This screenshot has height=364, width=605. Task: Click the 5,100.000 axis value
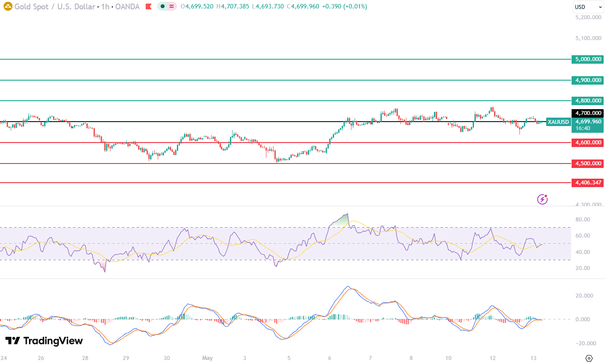tap(589, 38)
